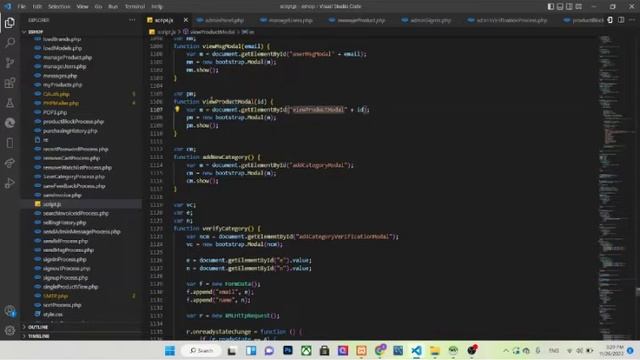This screenshot has height=360, width=640.
Task: Expand the TIMELINE section
Action: pyautogui.click(x=39, y=336)
